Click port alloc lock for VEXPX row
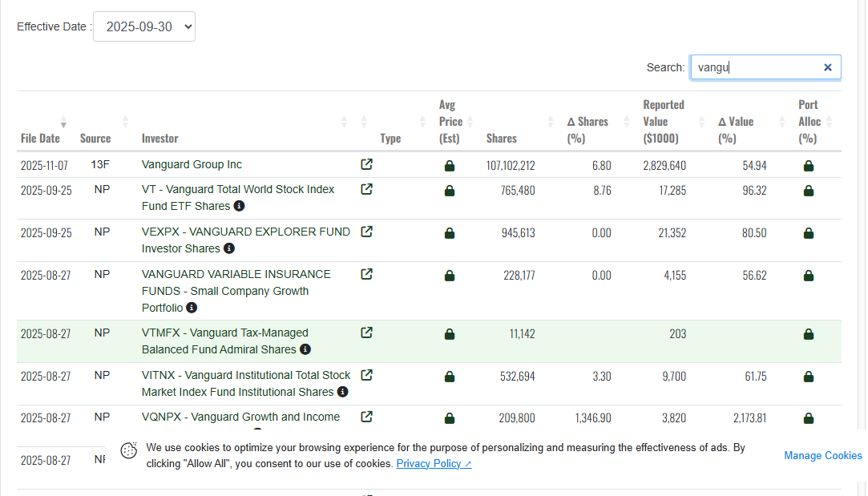This screenshot has height=496, width=868. [x=808, y=233]
